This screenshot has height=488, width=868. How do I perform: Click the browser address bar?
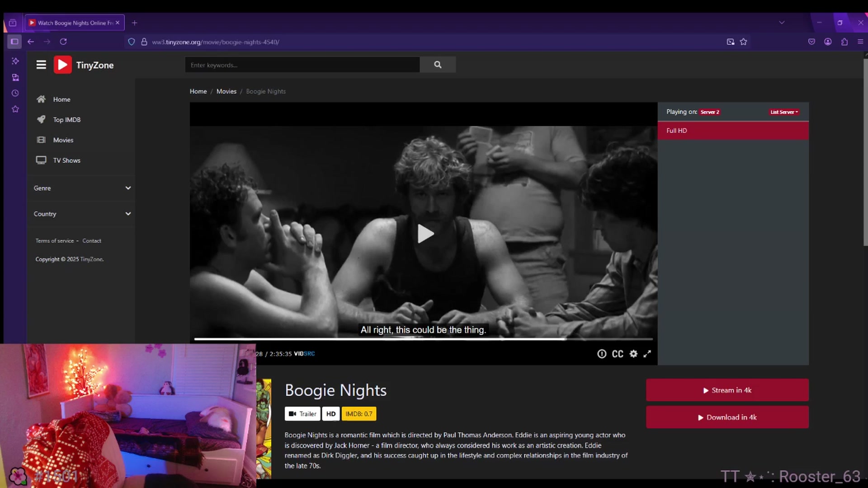(x=429, y=42)
